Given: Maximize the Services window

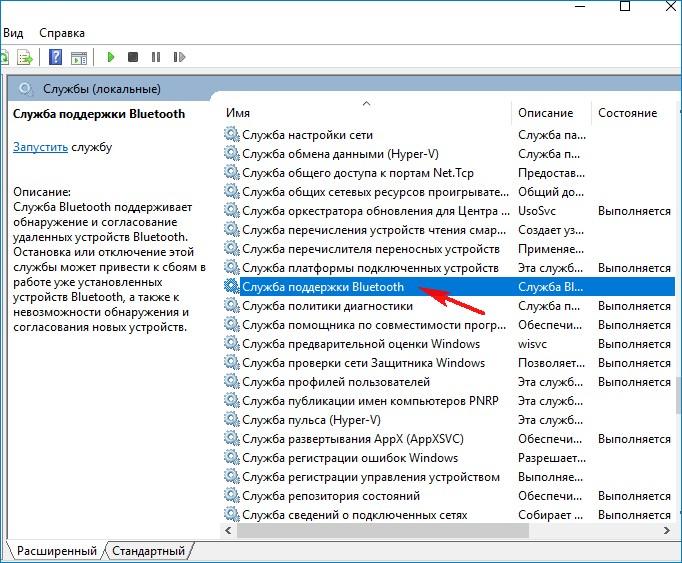Looking at the screenshot, I should pyautogui.click(x=625, y=6).
